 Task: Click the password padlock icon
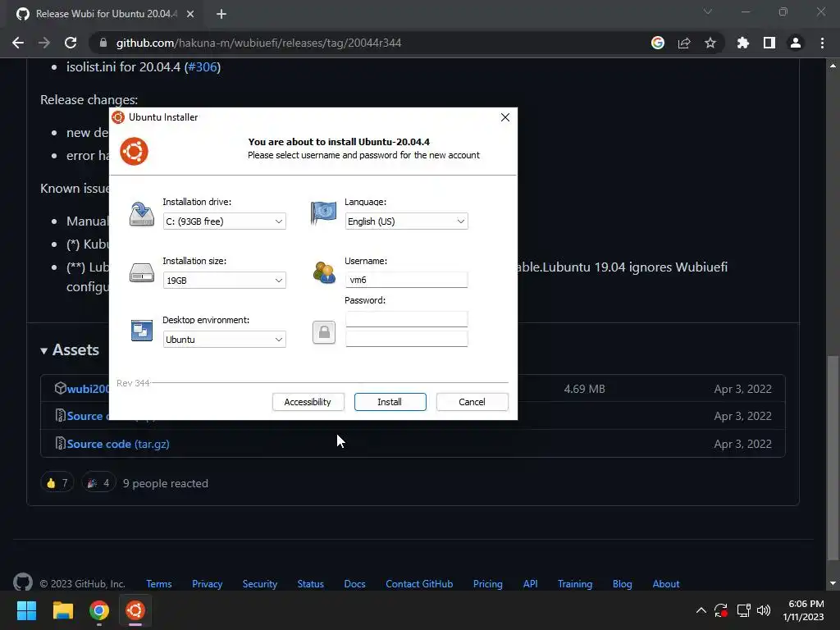[x=323, y=332]
